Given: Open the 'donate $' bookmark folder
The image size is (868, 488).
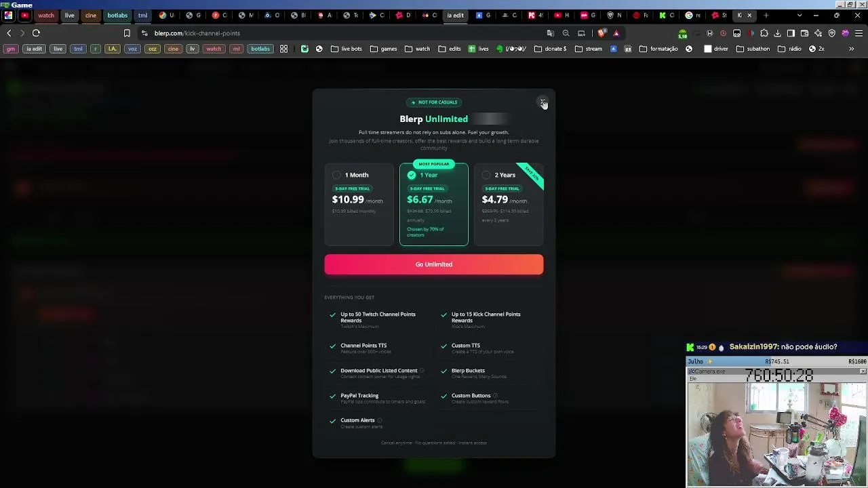Looking at the screenshot, I should [550, 49].
